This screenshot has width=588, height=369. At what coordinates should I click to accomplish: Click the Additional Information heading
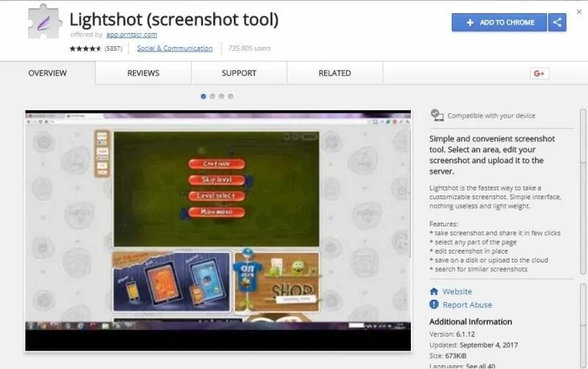click(x=470, y=322)
